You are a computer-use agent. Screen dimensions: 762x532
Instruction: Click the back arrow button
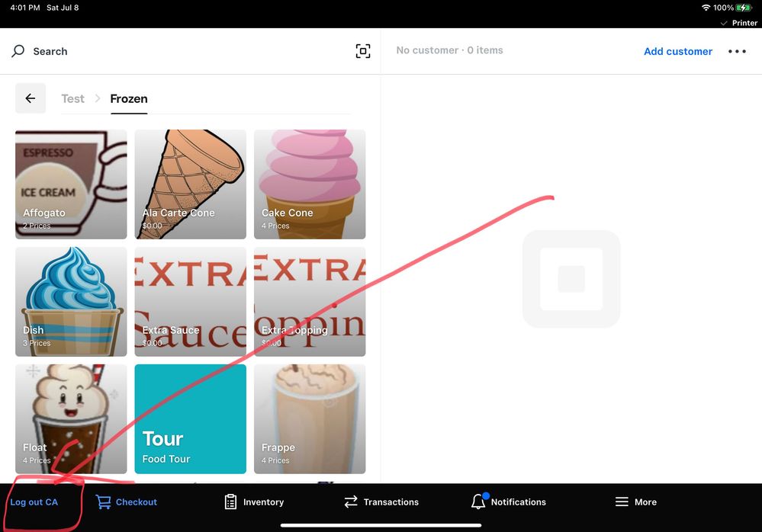point(31,98)
